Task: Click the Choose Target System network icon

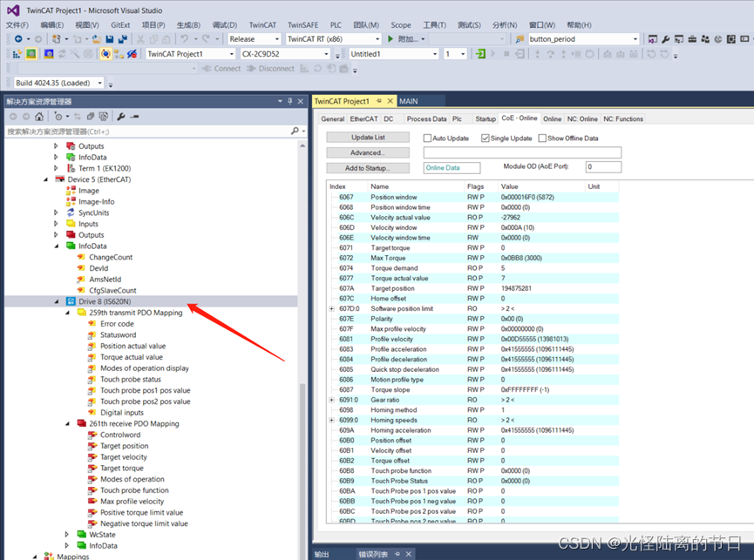Action: [x=119, y=54]
